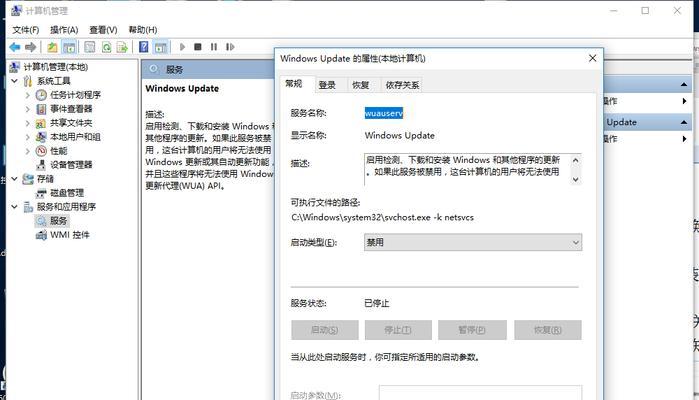Select WMI 控件 tree node
The width and height of the screenshot is (699, 400).
70,235
